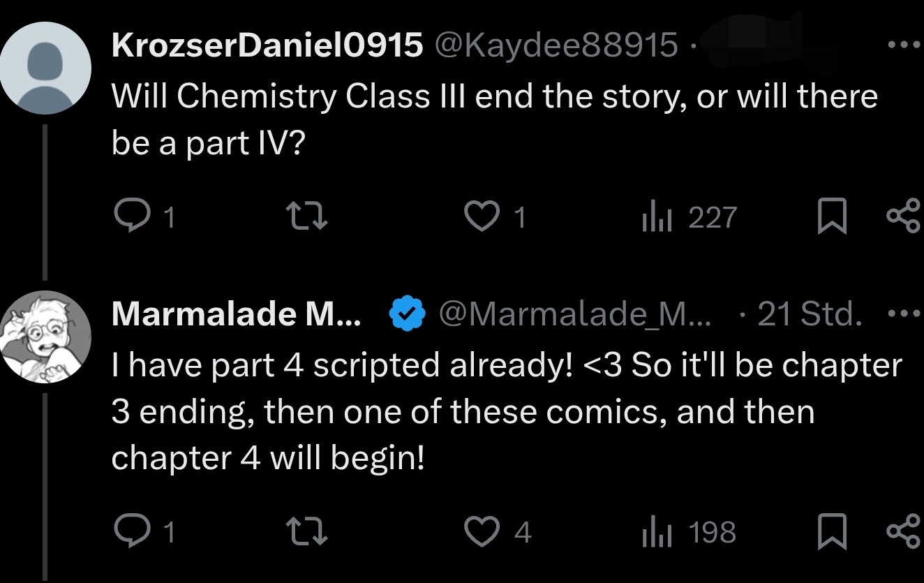924x583 pixels.
Task: Open more options for Marmalade's reply
Action: point(905,314)
